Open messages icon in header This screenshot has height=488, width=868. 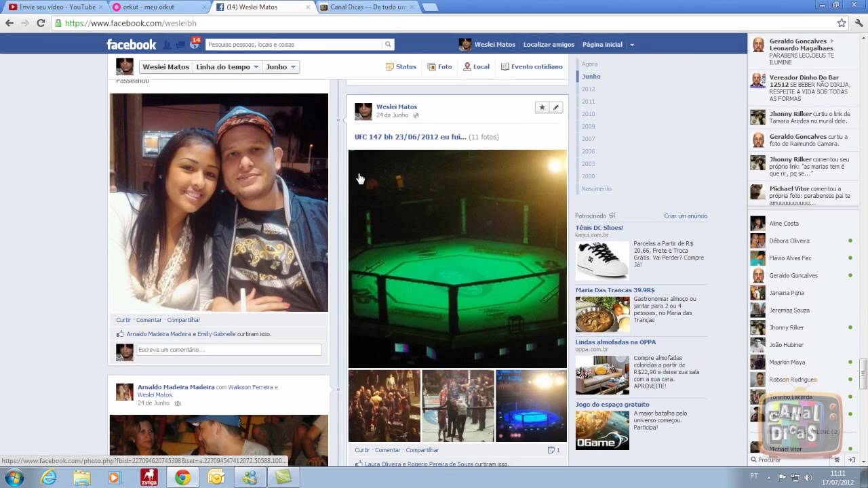(180, 45)
